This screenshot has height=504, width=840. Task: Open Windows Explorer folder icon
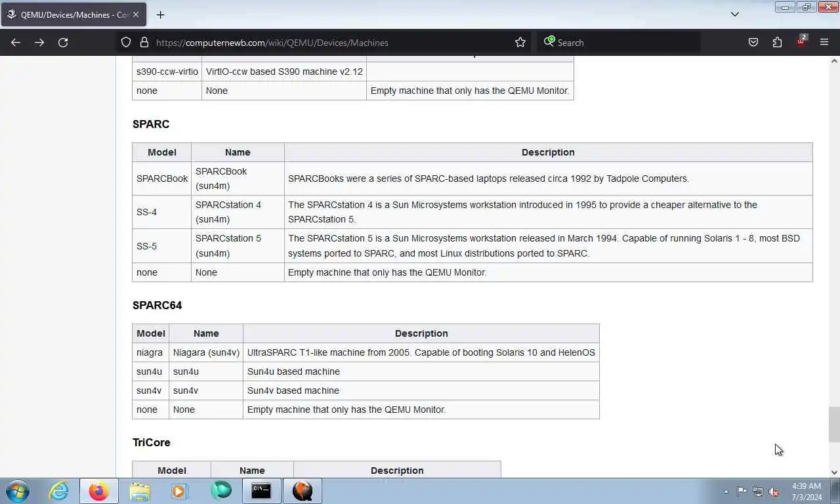point(140,491)
